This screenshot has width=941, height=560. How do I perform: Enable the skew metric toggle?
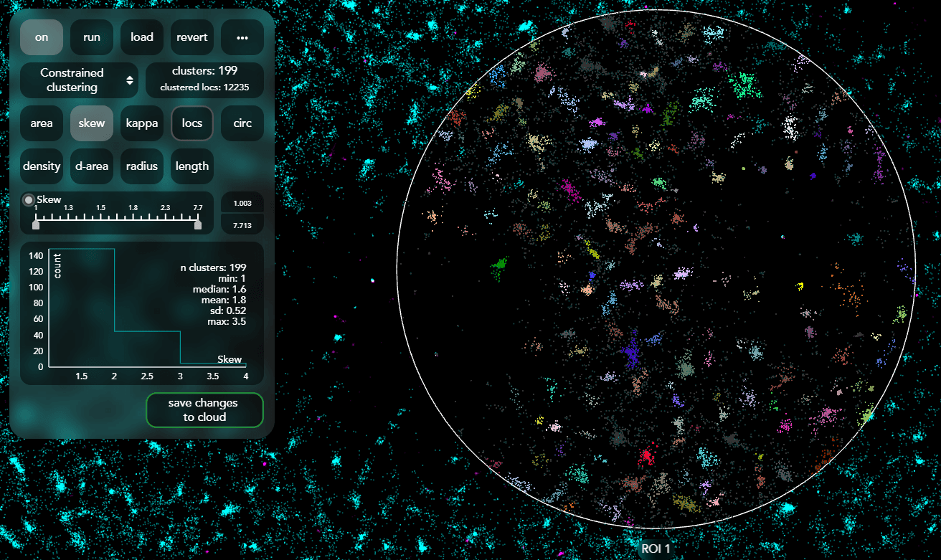coord(91,123)
